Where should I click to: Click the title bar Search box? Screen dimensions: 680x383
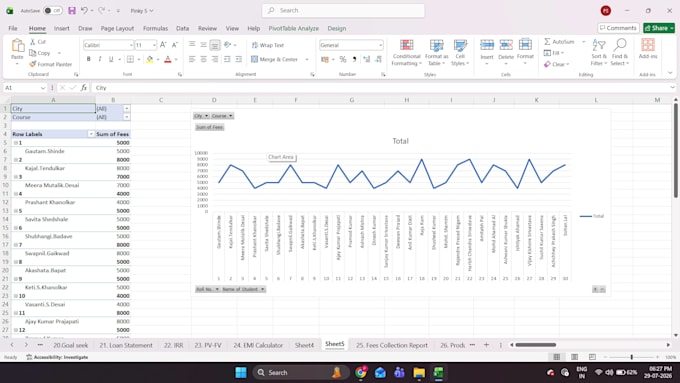[x=343, y=10]
